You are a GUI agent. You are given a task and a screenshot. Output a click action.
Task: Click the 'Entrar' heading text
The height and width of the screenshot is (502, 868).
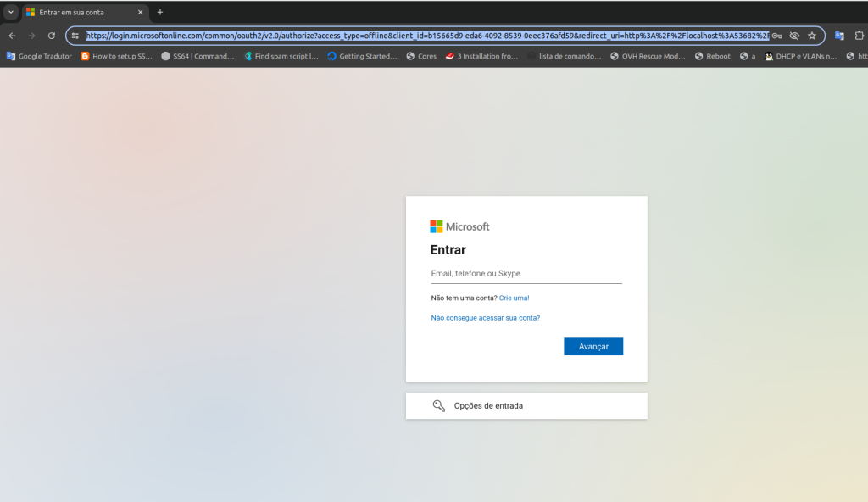[x=448, y=250]
